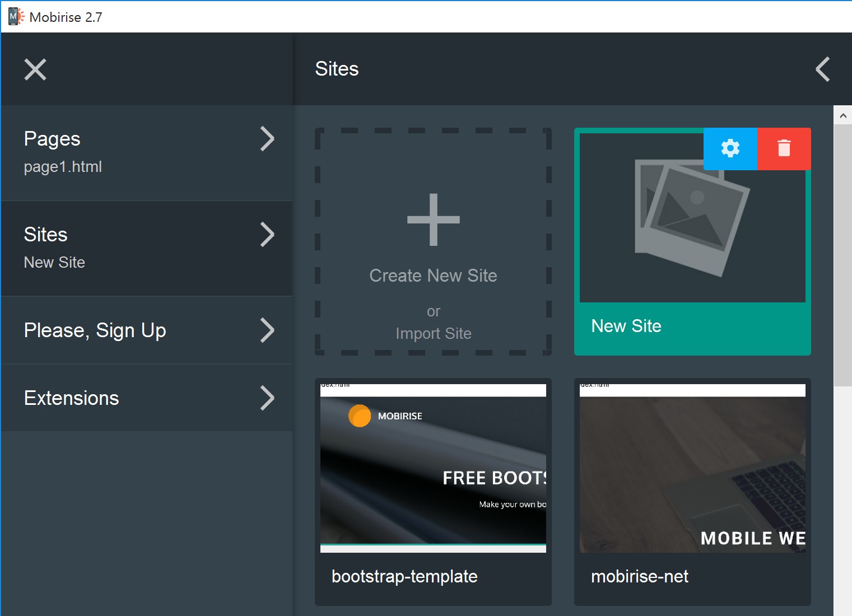852x616 pixels.
Task: Click Create New Site text
Action: [433, 276]
